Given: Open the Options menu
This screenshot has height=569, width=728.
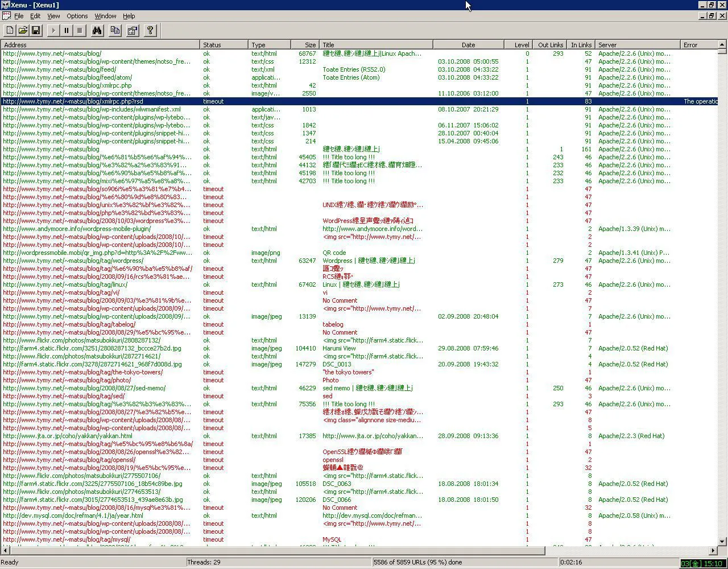Looking at the screenshot, I should (x=77, y=16).
